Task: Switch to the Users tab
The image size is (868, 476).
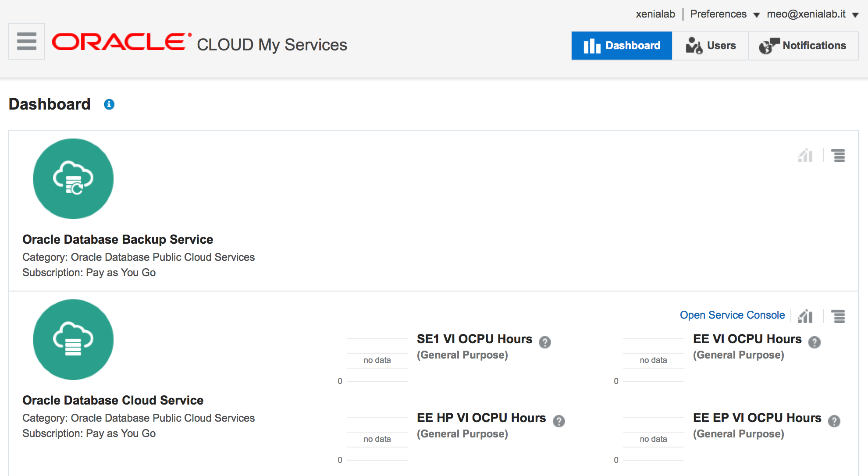Action: click(710, 46)
